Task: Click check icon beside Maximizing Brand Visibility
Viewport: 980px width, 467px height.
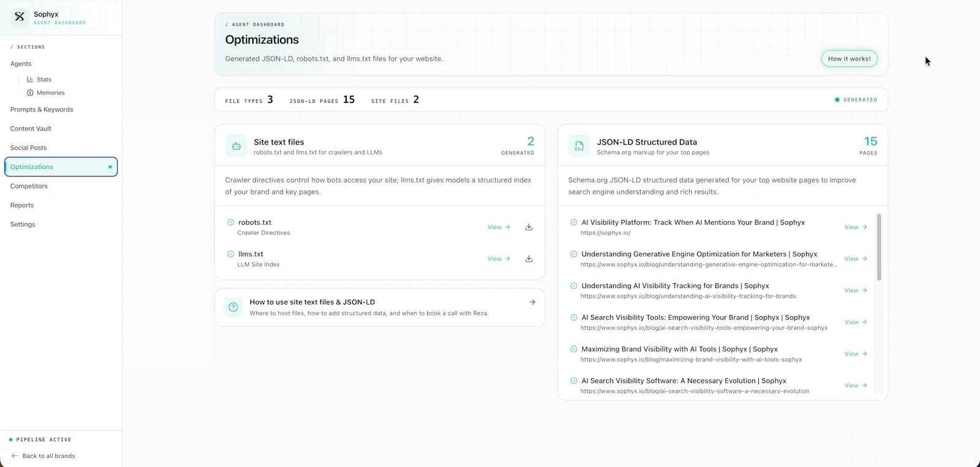Action: pos(574,349)
